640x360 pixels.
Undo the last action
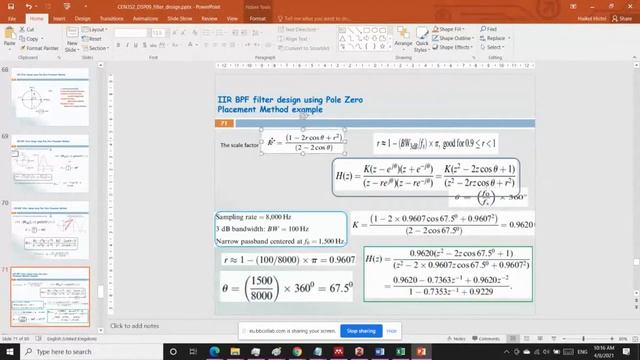[x=29, y=7]
